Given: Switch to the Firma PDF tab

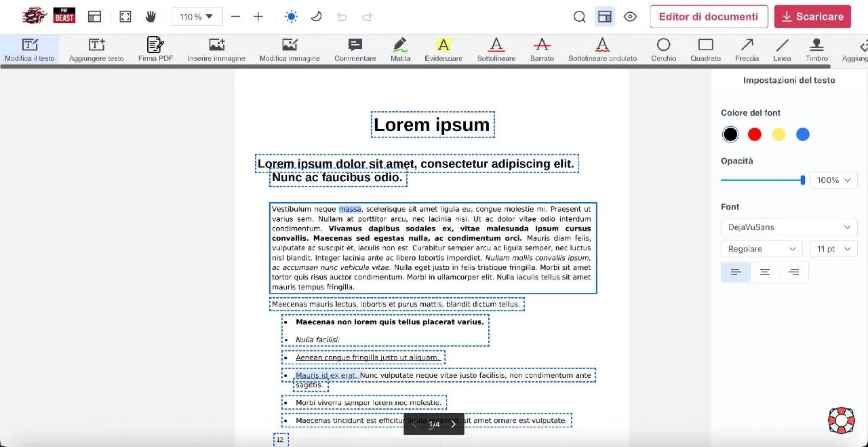Looking at the screenshot, I should [155, 47].
